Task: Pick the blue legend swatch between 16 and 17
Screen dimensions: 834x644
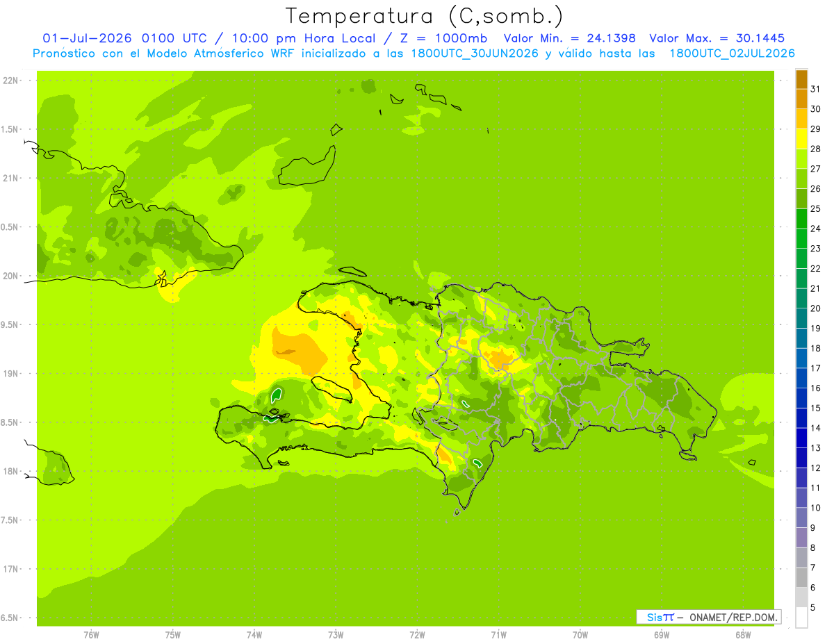Action: [x=801, y=379]
